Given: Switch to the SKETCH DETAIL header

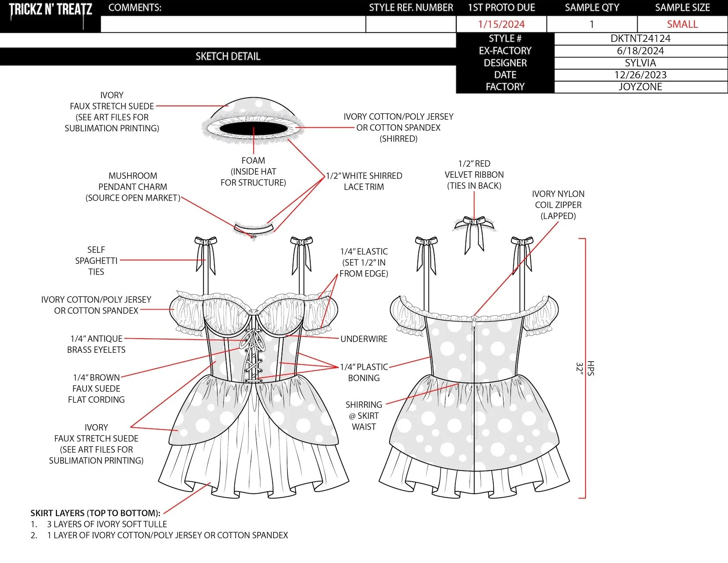Looking at the screenshot, I should pos(228,57).
